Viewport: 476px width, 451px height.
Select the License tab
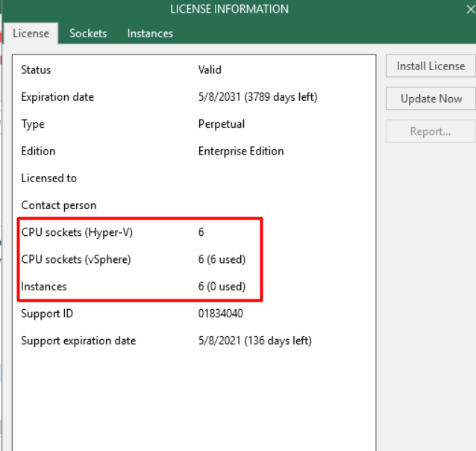coord(31,34)
